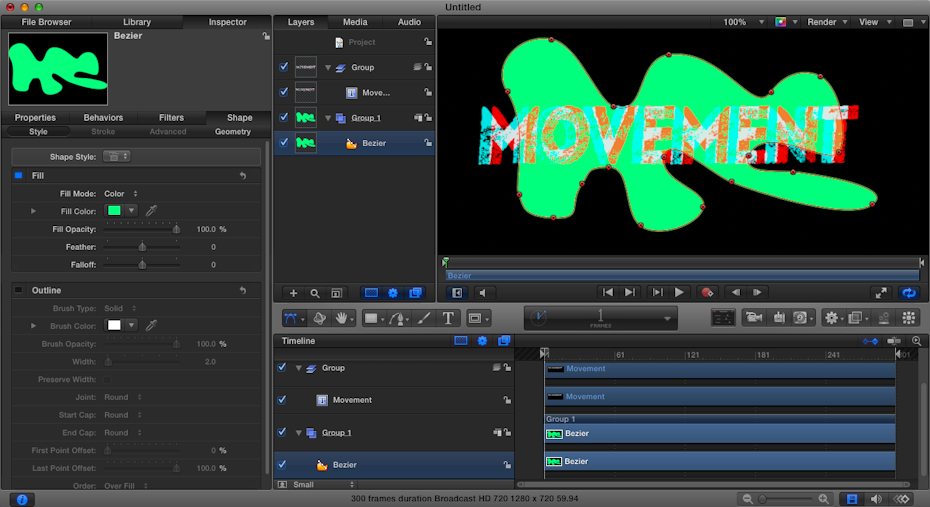Open the Shape Style preset dropdown
This screenshot has width=930, height=507.
pyautogui.click(x=118, y=156)
